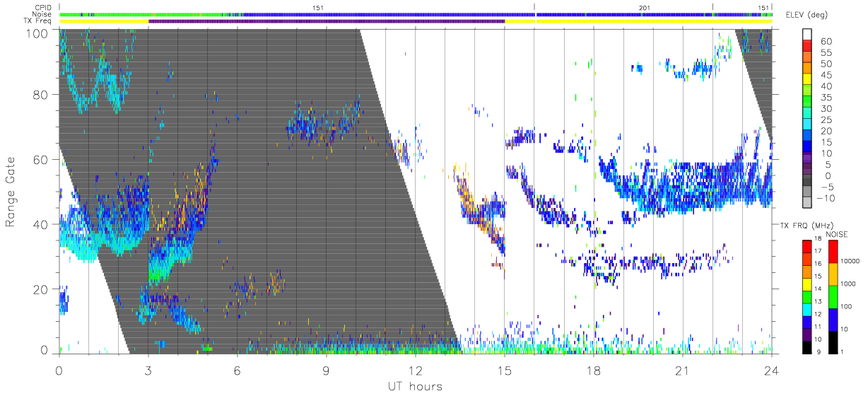The height and width of the screenshot is (401, 868).
Task: Pick the light gray bottom segment of ELEV colorbar
Action: click(x=808, y=202)
